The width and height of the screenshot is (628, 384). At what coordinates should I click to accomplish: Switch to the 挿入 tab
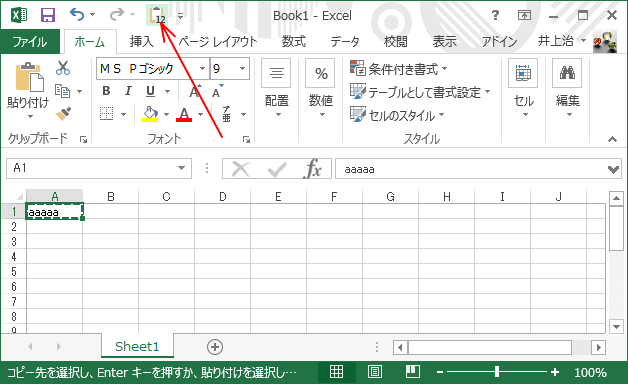point(142,41)
